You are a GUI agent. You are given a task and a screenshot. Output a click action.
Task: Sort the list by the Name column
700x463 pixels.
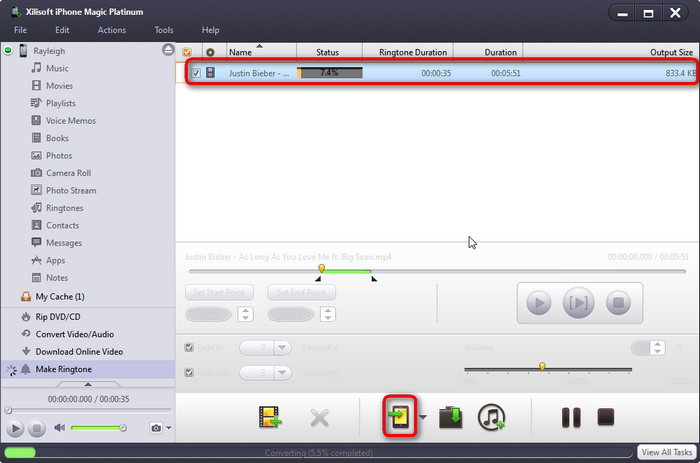(x=241, y=52)
